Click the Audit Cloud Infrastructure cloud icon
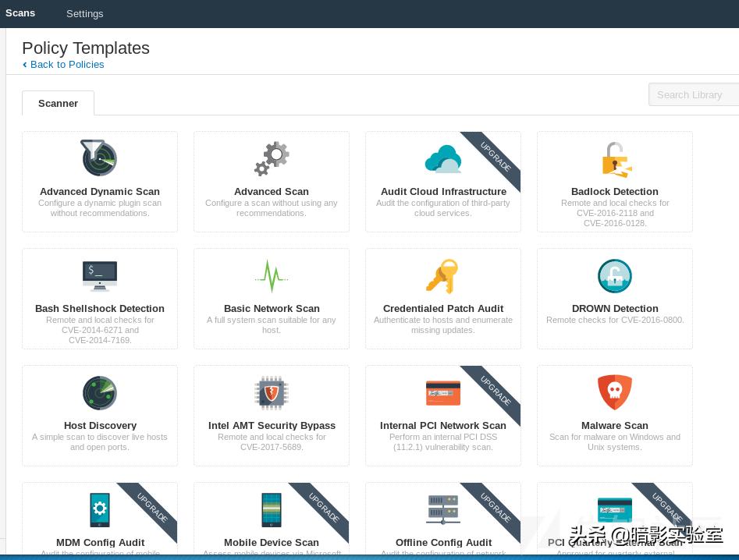Viewport: 739px width, 560px height. point(442,159)
